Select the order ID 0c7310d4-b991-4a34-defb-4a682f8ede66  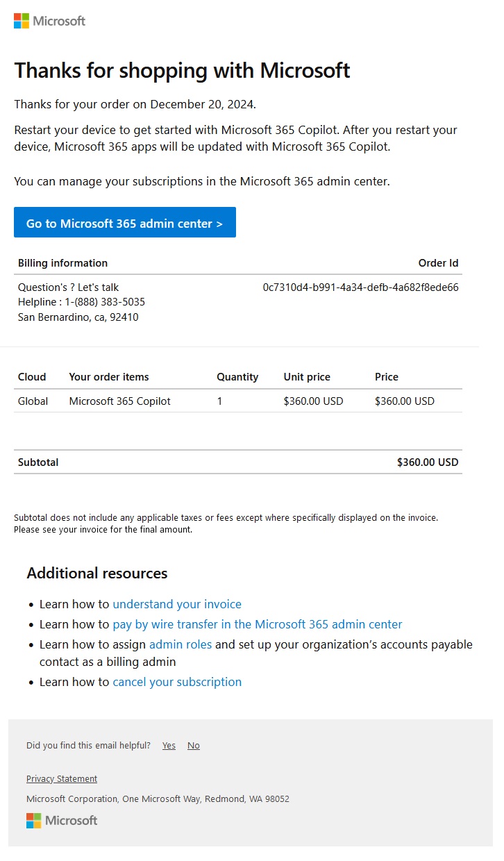point(361,287)
